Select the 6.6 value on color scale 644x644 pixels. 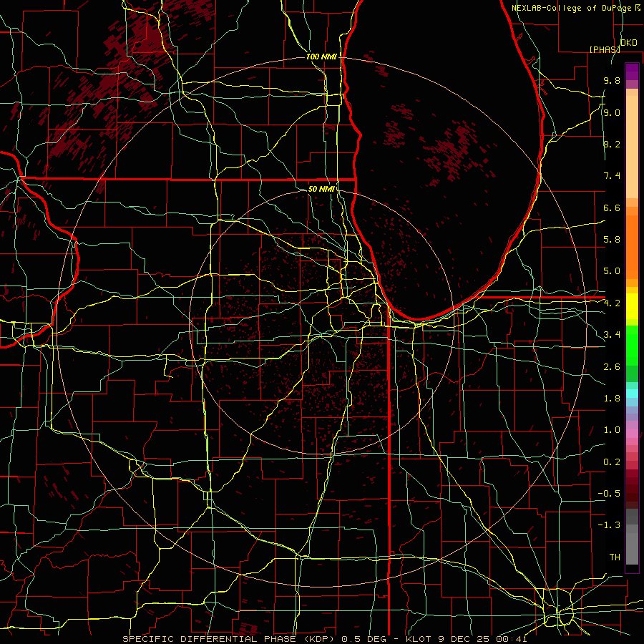click(612, 208)
